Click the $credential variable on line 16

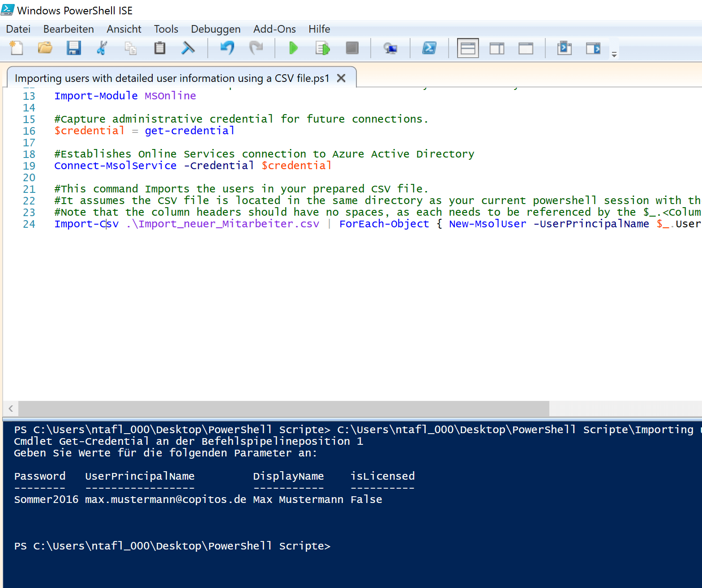(x=89, y=131)
